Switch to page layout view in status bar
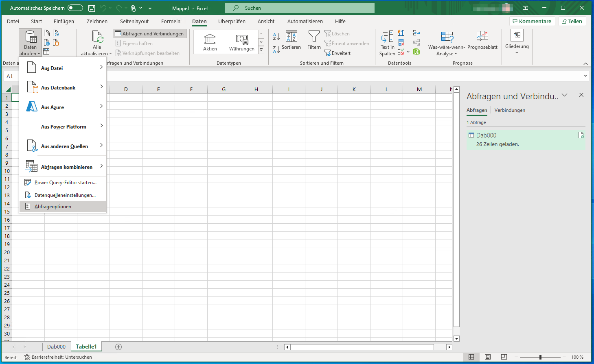This screenshot has width=594, height=364. coord(487,357)
